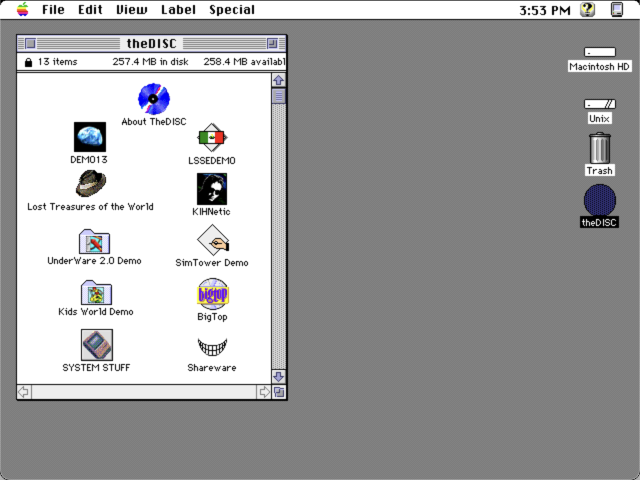Screen dimensions: 640x480
Task: Click theDISC window title bar text
Action: tap(151, 43)
